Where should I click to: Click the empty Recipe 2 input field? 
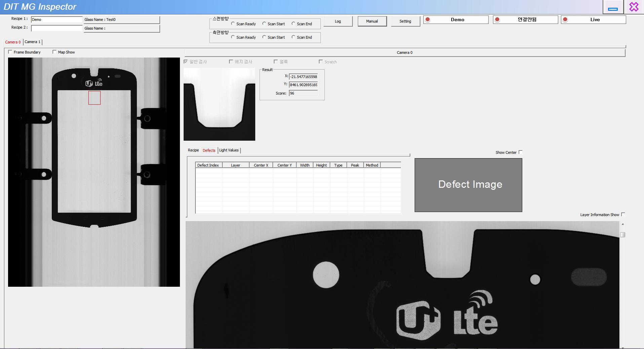click(56, 28)
